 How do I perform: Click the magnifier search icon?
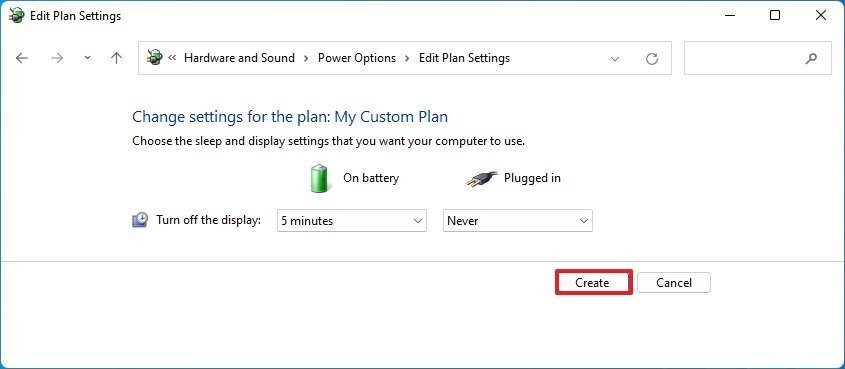811,58
